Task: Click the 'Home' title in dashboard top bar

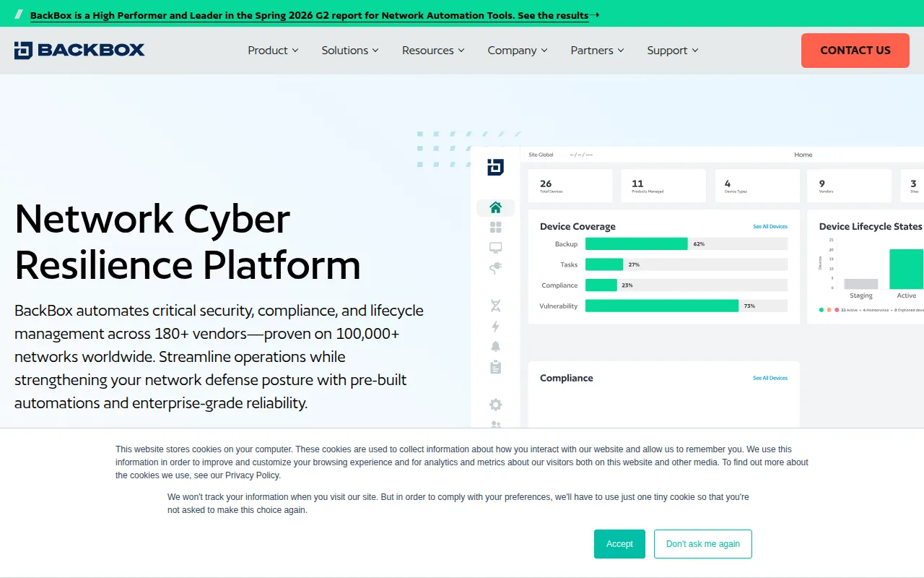Action: point(803,155)
